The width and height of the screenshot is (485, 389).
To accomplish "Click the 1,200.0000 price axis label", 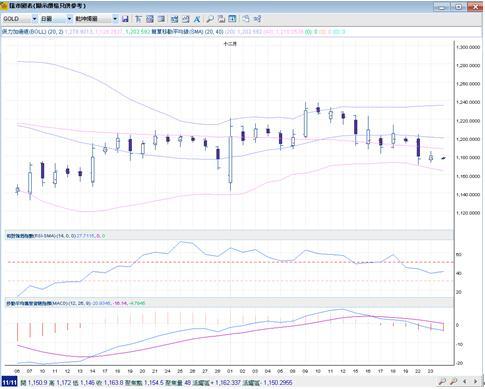I will tap(468, 139).
